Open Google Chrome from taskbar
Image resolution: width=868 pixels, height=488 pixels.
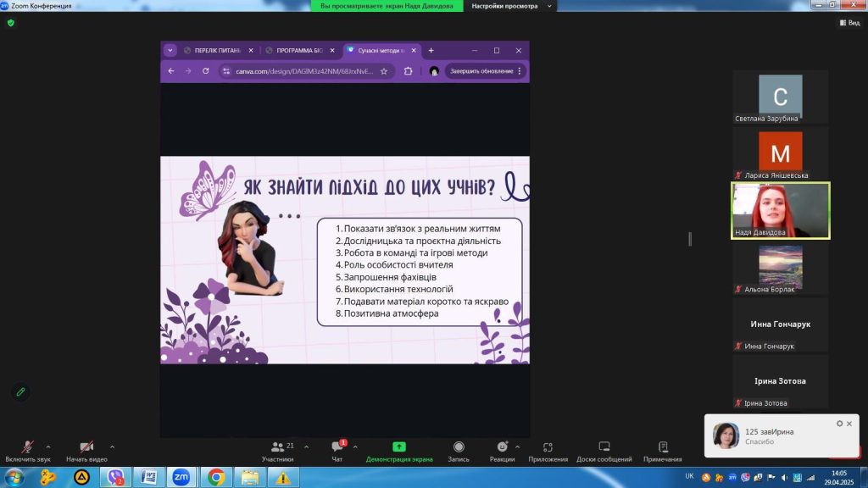click(x=216, y=477)
